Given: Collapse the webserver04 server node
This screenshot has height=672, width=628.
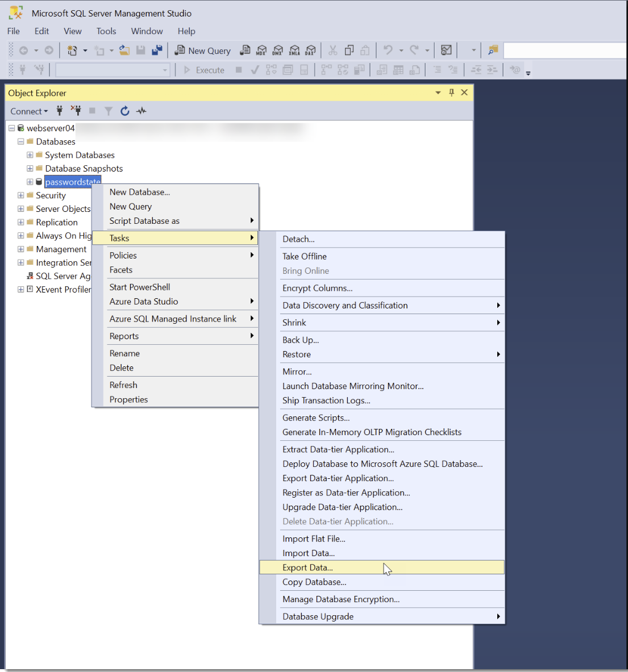Looking at the screenshot, I should coord(11,128).
